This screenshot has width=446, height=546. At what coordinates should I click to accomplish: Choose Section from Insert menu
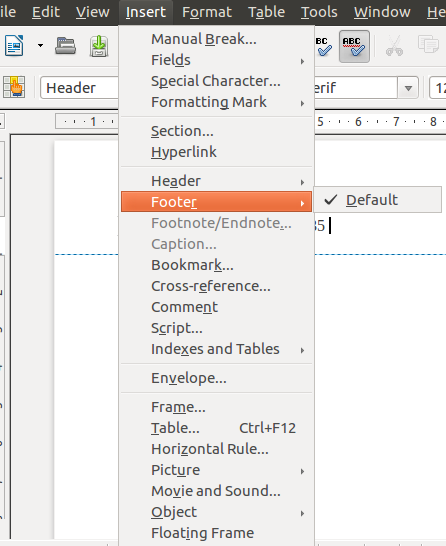click(216, 131)
